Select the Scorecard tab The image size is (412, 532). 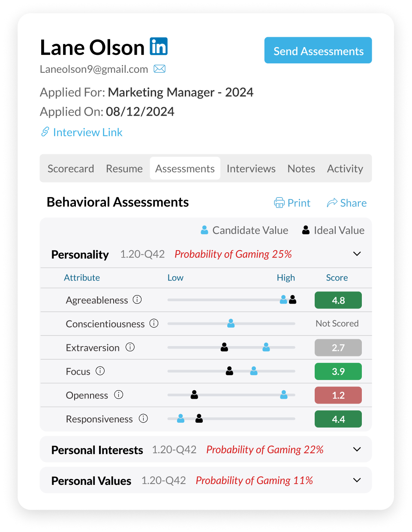point(71,168)
